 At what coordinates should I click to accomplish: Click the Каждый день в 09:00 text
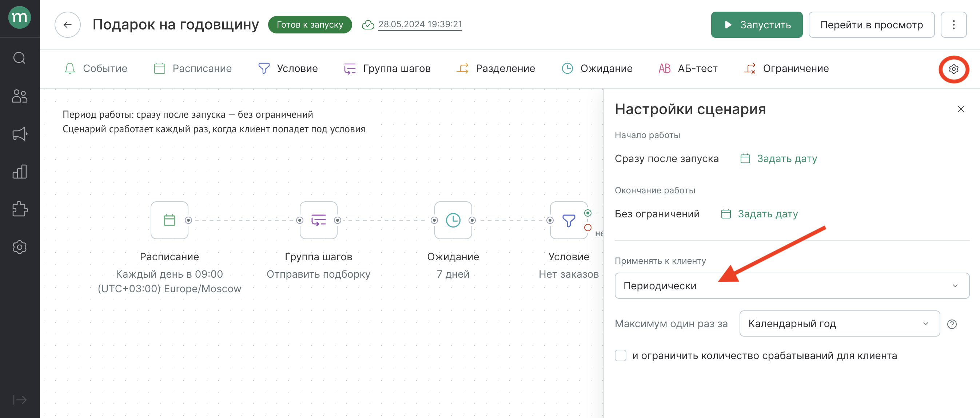click(169, 274)
